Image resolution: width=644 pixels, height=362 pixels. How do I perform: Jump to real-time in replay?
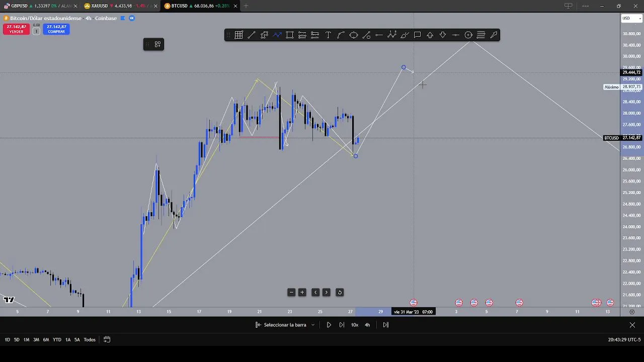pyautogui.click(x=386, y=325)
